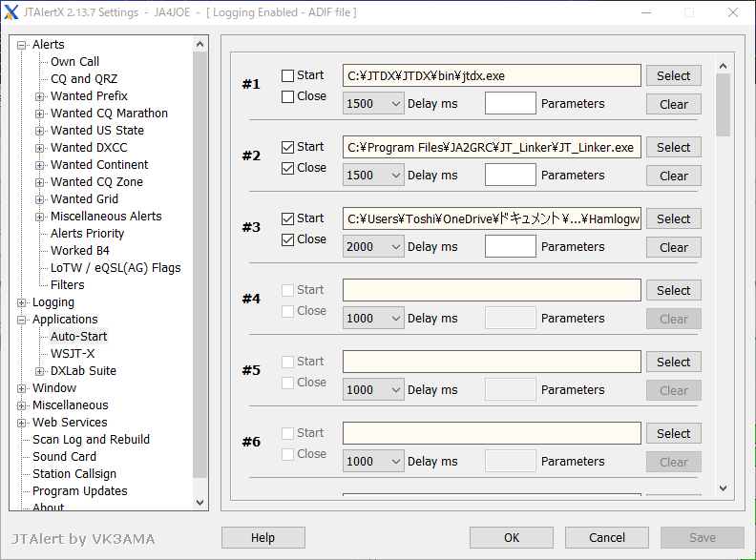The width and height of the screenshot is (756, 560).
Task: Select the Auto-Start tree item
Action: 78,337
